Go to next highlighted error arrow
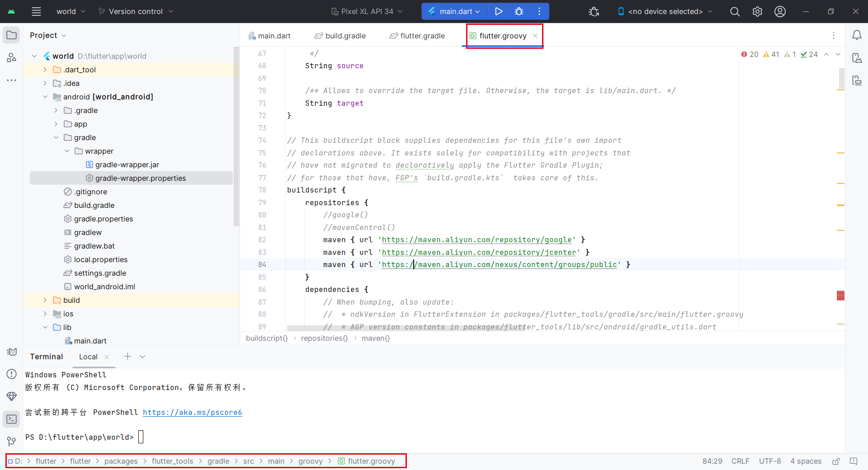The image size is (868, 470). pyautogui.click(x=838, y=54)
